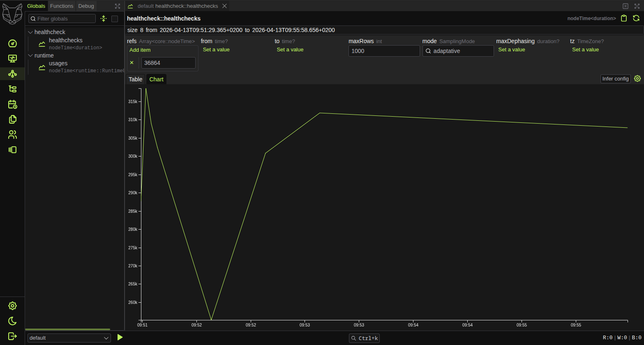
Task: Switch to the Functions tab
Action: pos(62,6)
